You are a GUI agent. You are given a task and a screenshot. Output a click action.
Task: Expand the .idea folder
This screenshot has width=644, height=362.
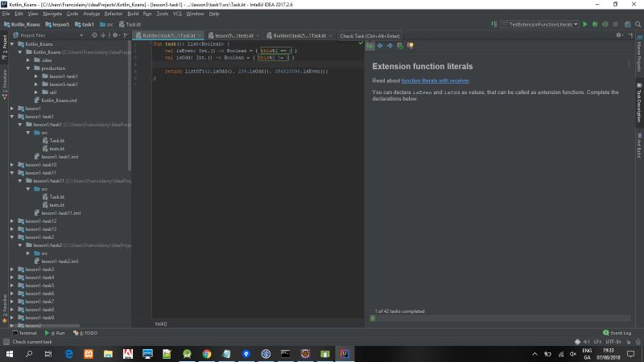28,60
